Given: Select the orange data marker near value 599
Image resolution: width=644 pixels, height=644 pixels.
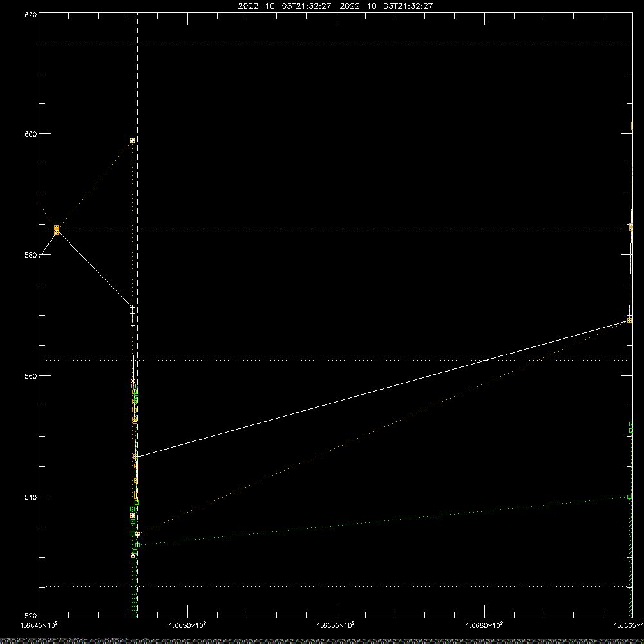Looking at the screenshot, I should (132, 141).
